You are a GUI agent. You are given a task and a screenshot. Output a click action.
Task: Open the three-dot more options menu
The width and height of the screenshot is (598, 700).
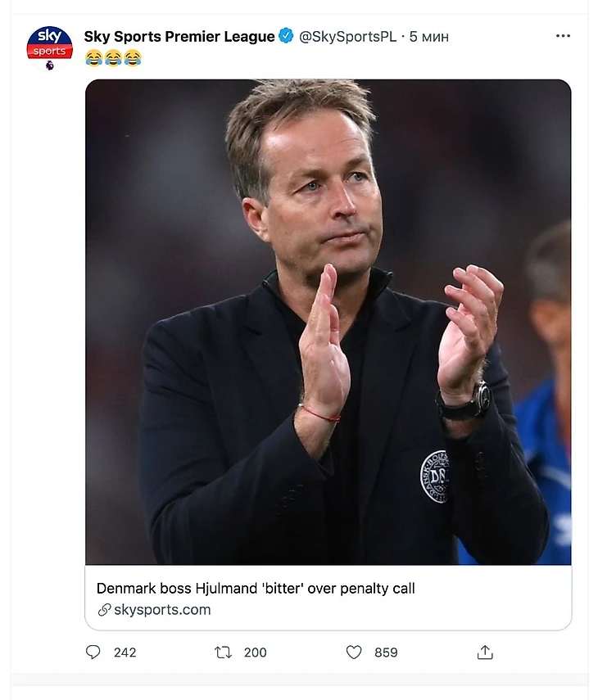pyautogui.click(x=563, y=37)
